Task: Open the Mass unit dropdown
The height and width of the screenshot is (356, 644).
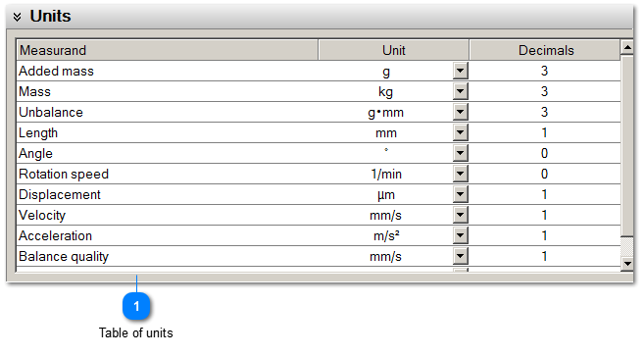Action: pyautogui.click(x=461, y=91)
